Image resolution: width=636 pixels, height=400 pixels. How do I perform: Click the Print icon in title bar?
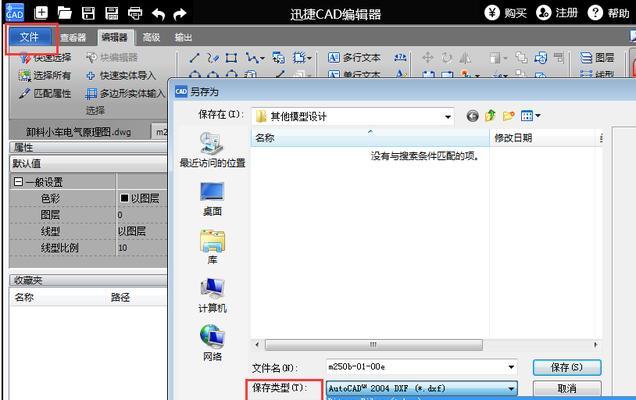click(135, 13)
